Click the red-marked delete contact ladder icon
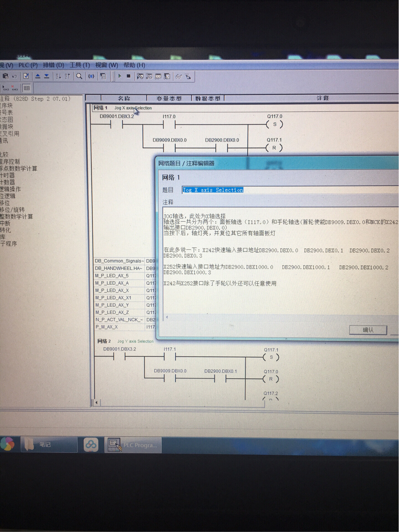This screenshot has height=532, width=399. pyautogui.click(x=14, y=88)
